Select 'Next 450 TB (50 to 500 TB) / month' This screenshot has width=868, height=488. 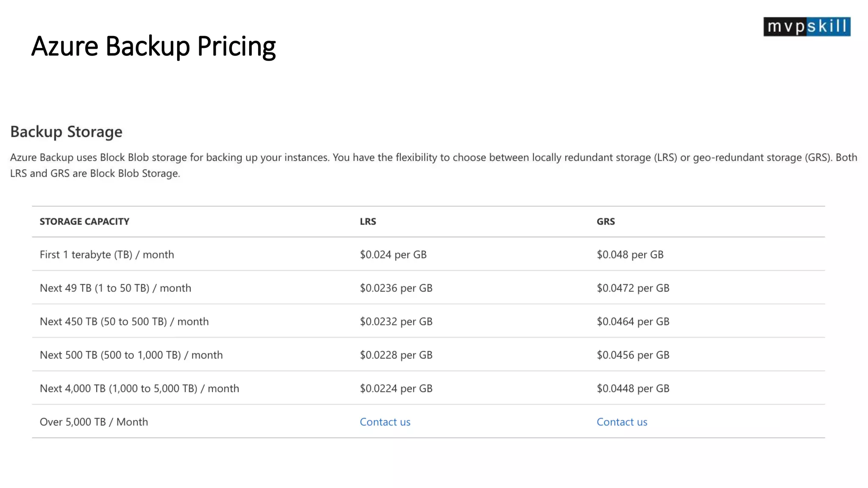coord(124,322)
